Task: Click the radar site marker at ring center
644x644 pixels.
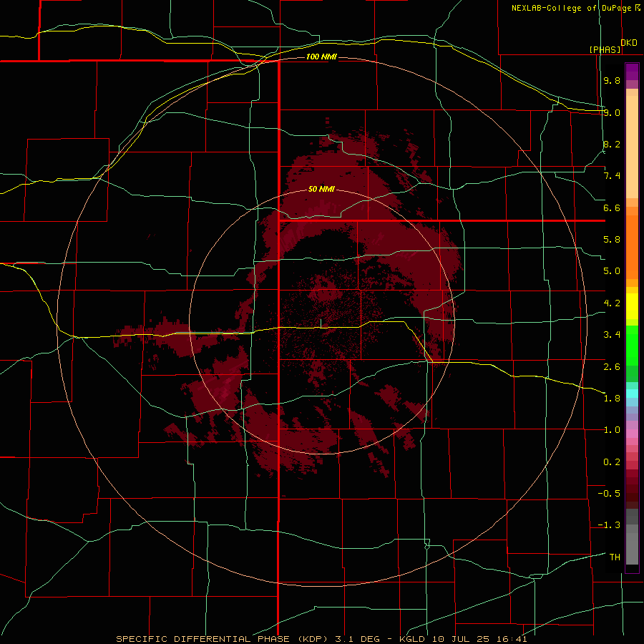Action: (x=321, y=323)
